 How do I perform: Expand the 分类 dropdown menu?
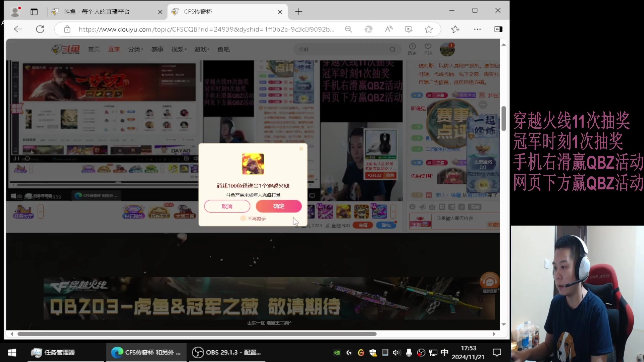point(136,49)
